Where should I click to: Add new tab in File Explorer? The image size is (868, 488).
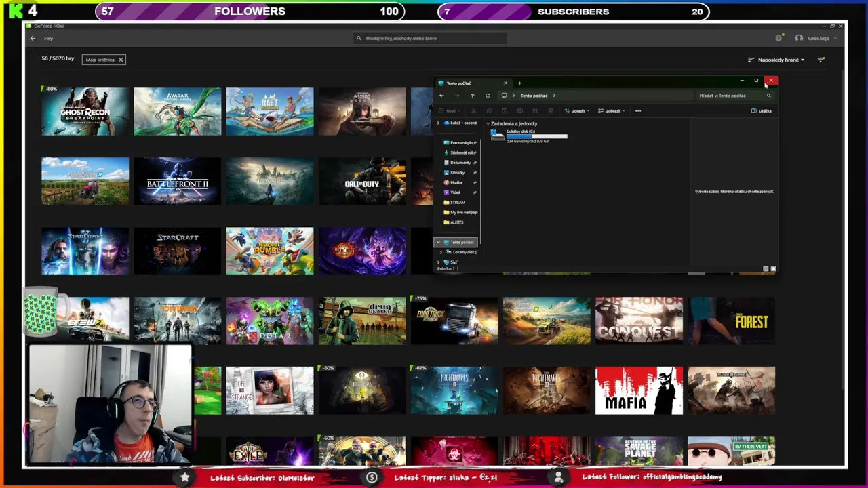(x=519, y=83)
